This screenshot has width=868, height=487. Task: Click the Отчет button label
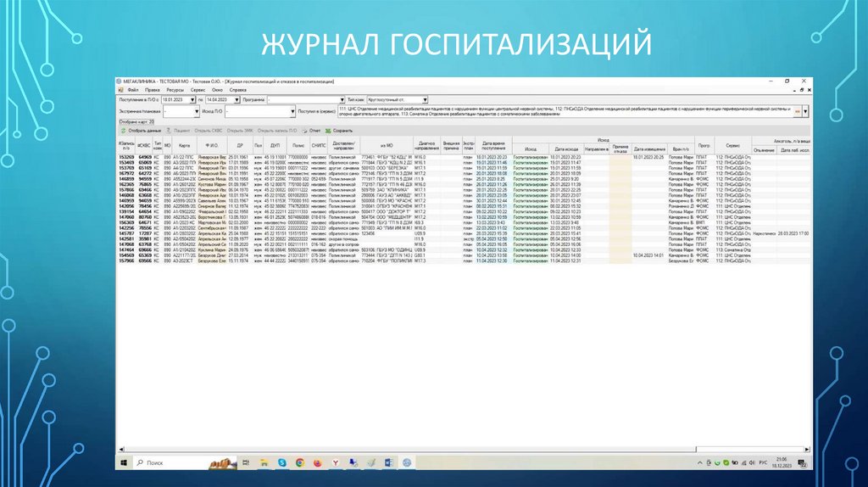[x=315, y=131]
